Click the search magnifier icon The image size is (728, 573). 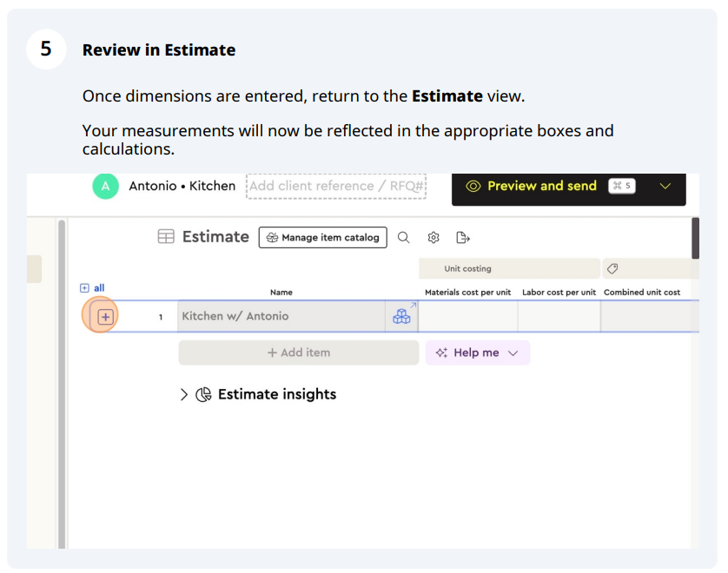(403, 238)
